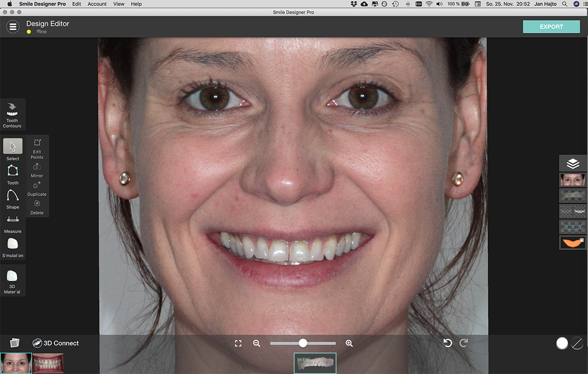Click the photos stack icon at bottom left
This screenshot has width=588, height=374.
[14, 343]
